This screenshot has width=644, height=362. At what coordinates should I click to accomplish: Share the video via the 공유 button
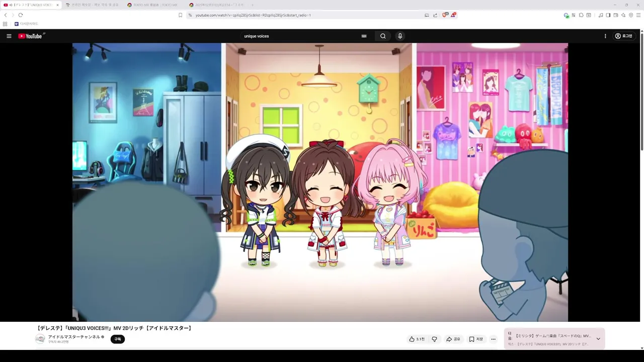pyautogui.click(x=453, y=339)
